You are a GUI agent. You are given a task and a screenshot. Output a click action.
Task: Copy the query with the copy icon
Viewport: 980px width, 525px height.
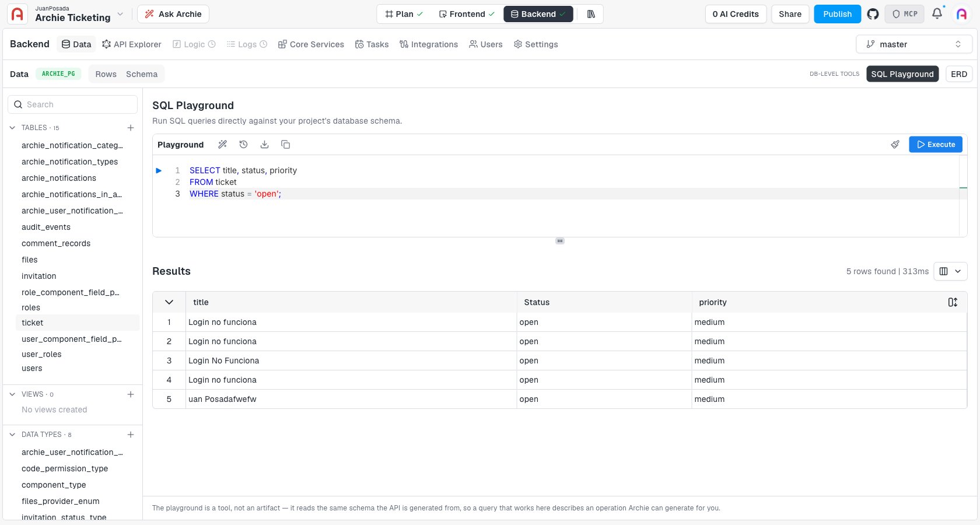click(x=285, y=145)
